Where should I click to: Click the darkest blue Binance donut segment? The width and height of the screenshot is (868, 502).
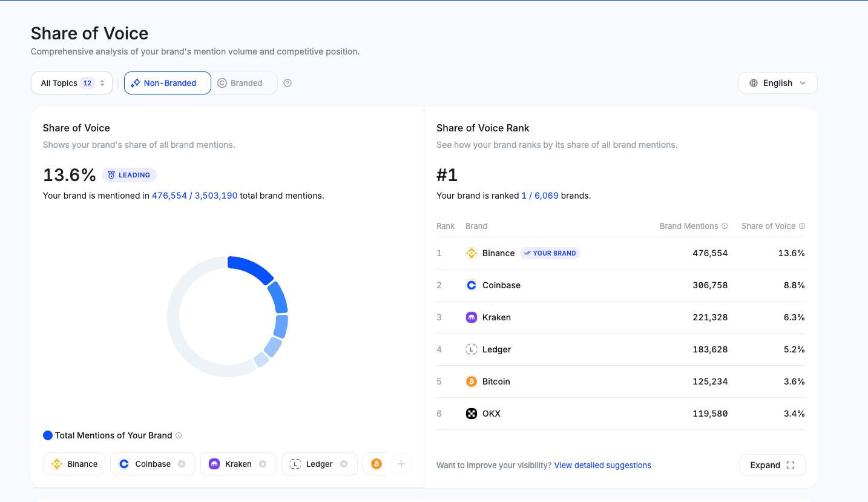[x=251, y=269]
